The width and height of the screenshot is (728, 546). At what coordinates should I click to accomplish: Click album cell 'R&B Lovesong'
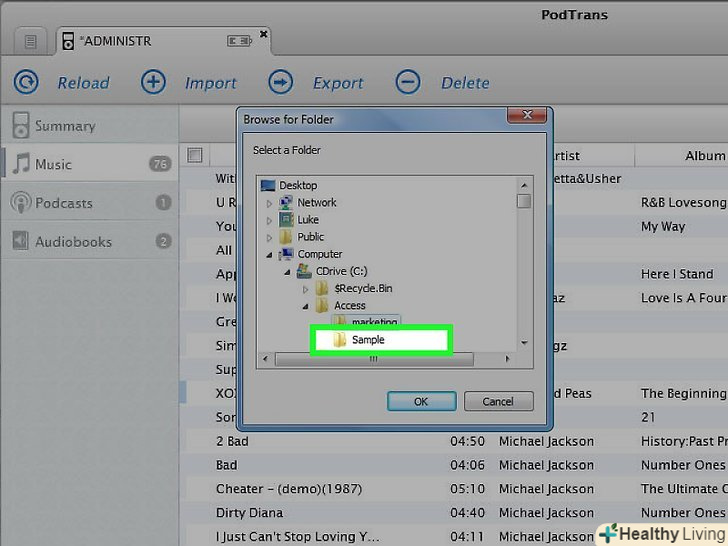click(683, 202)
